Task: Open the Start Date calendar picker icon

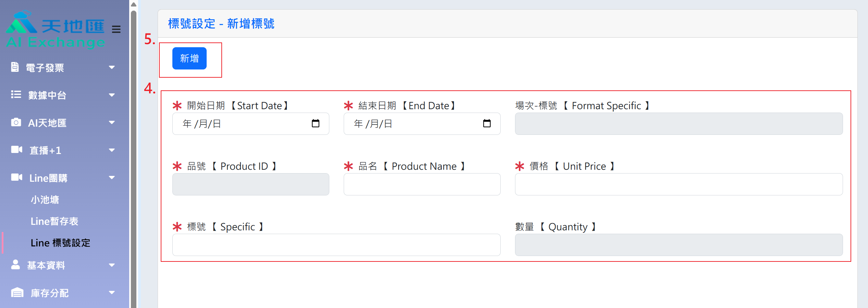Action: point(315,123)
